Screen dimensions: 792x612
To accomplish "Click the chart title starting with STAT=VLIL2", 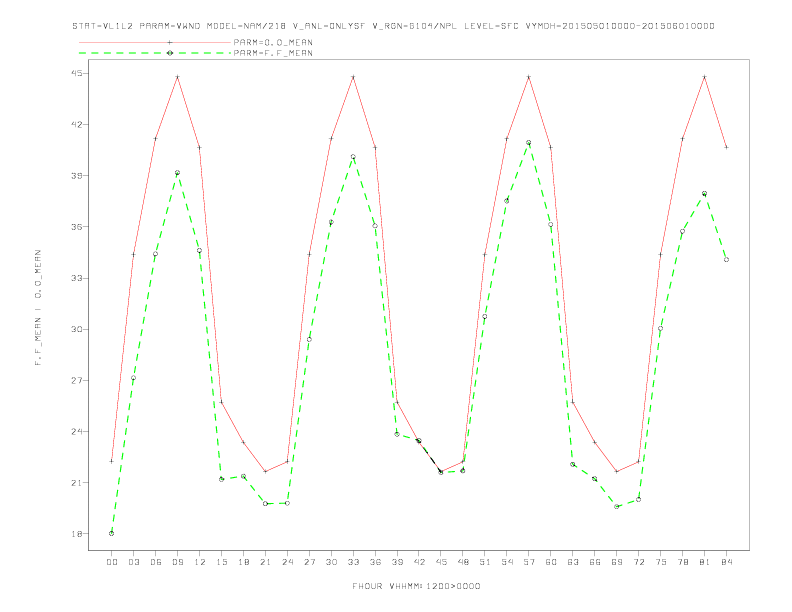I will click(x=393, y=26).
